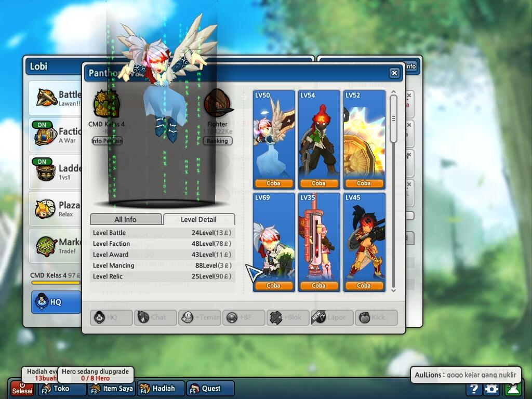Open the green messenger friends icon

[513, 389]
